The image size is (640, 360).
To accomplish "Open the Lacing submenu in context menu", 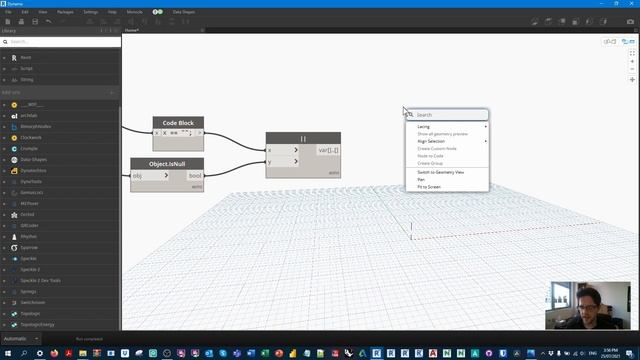I will [x=447, y=127].
